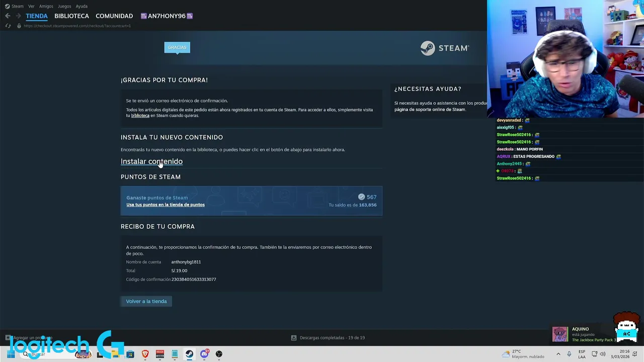Click the plus icon for Agregar un producto
The image size is (644, 362).
pyautogui.click(x=8, y=338)
